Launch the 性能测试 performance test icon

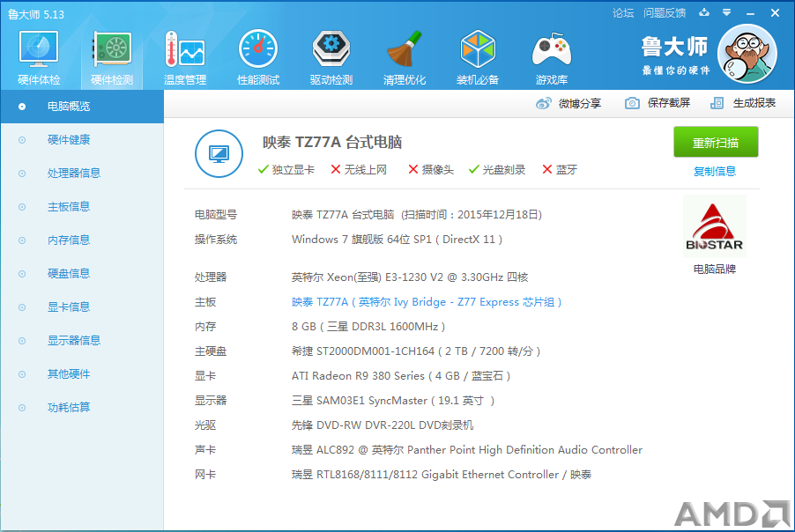pos(258,56)
